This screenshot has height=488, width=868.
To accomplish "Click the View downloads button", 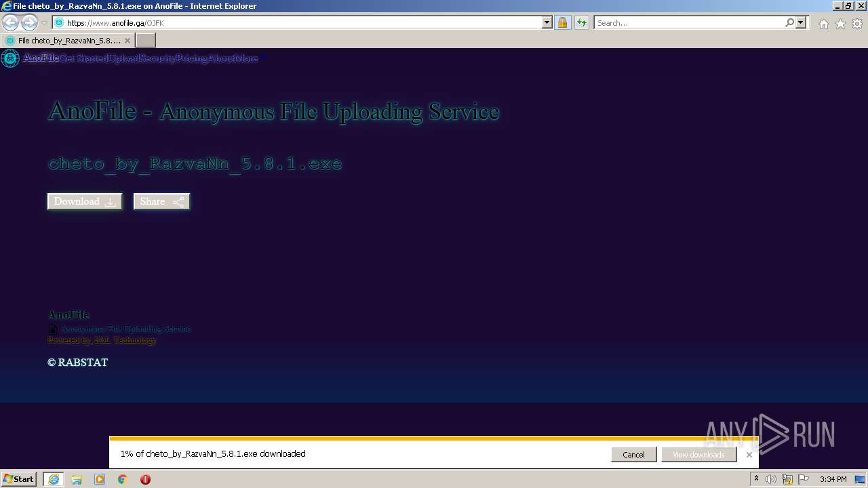I will coord(698,455).
